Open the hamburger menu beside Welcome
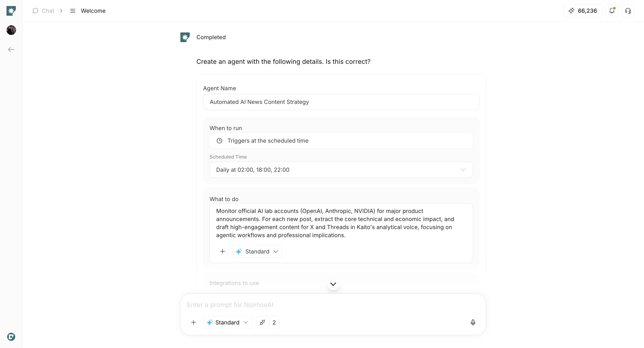 click(73, 11)
